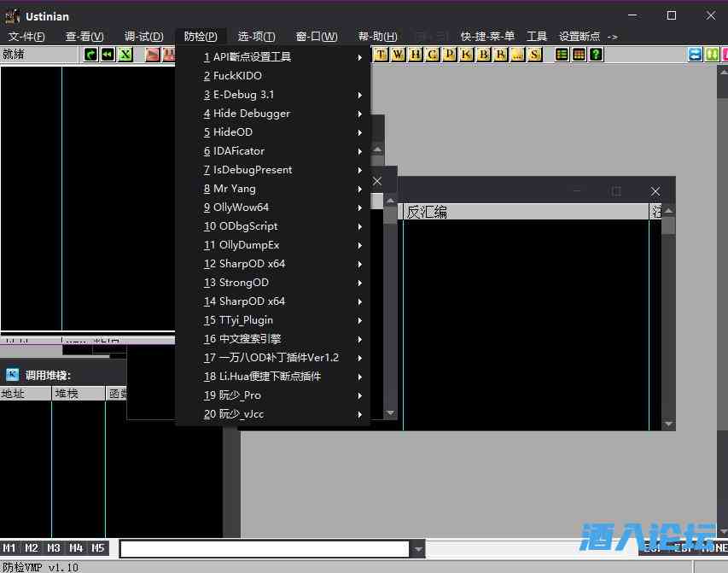
Task: Click the M1 button
Action: pyautogui.click(x=9, y=548)
